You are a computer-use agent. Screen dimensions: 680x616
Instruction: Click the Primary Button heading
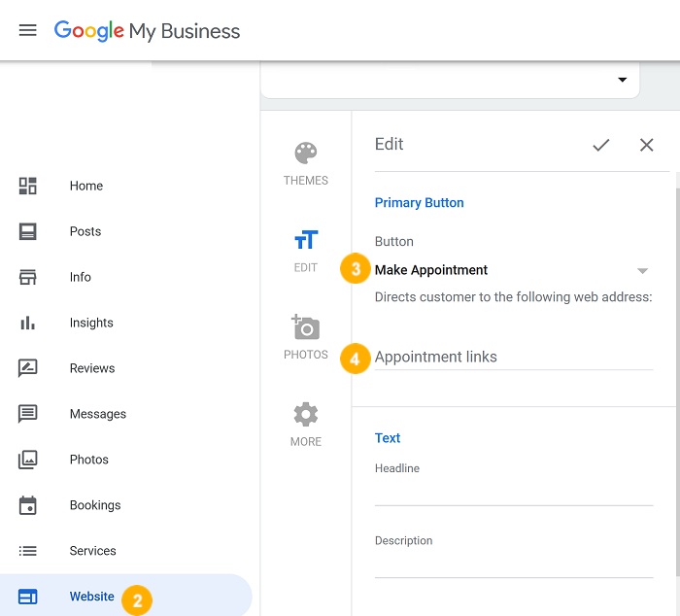419,203
